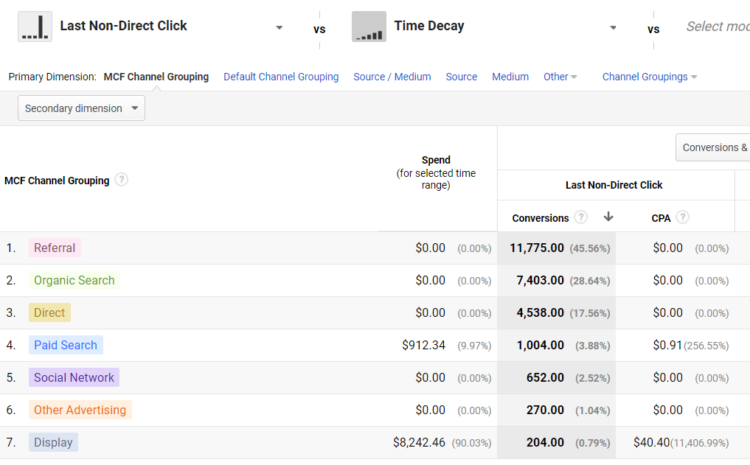
Task: Click the Select model field for third comparison
Action: (717, 27)
